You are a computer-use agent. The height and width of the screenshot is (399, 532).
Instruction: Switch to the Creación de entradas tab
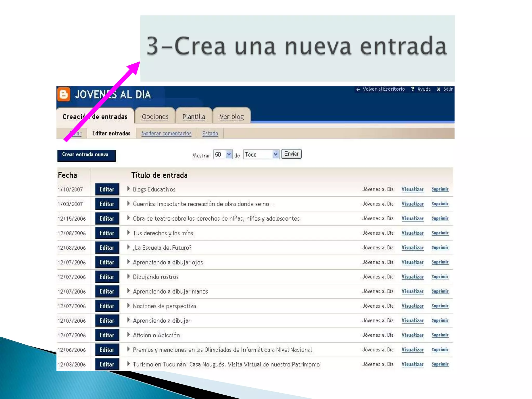pyautogui.click(x=95, y=117)
